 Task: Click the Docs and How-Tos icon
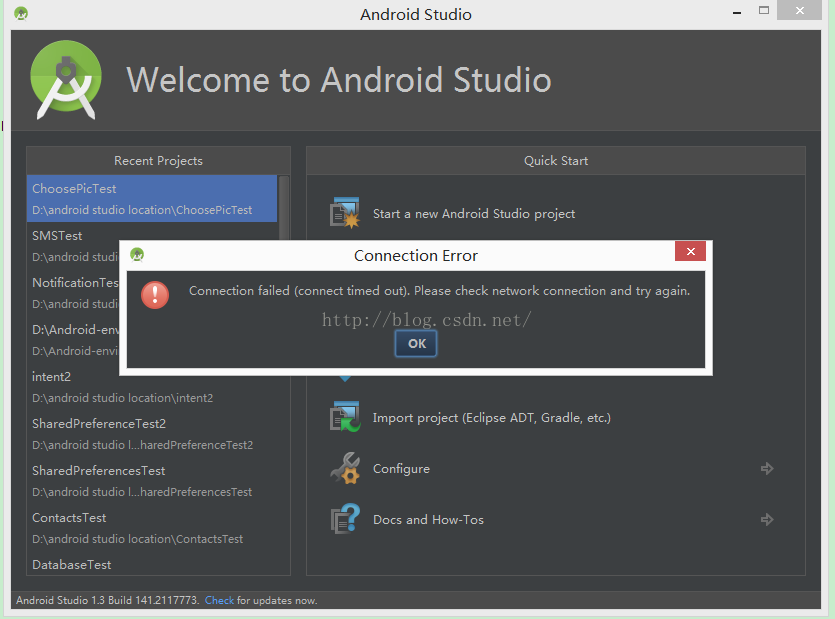(345, 519)
